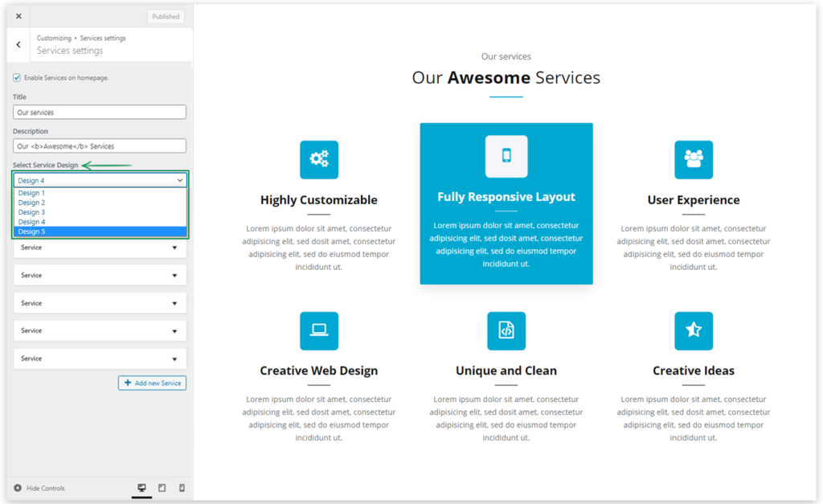This screenshot has height=504, width=823.
Task: Click the Customizing breadcrumb text
Action: (x=54, y=39)
